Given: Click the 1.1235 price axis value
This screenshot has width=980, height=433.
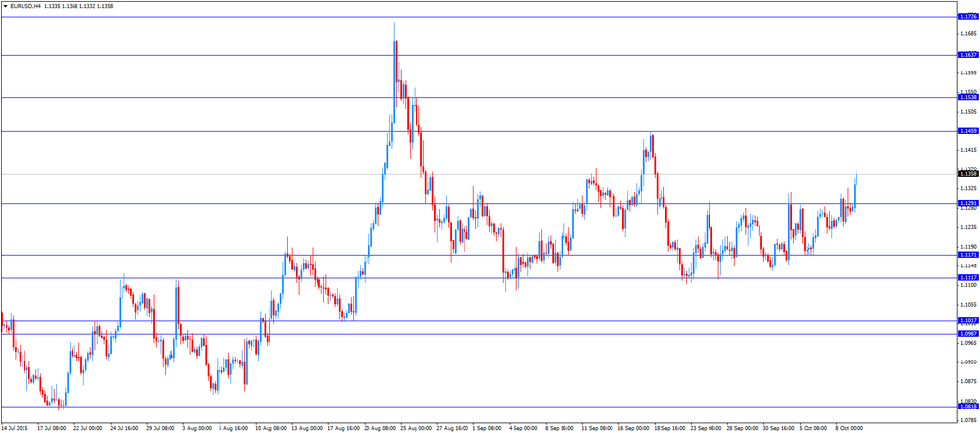Looking at the screenshot, I should click(x=967, y=227).
